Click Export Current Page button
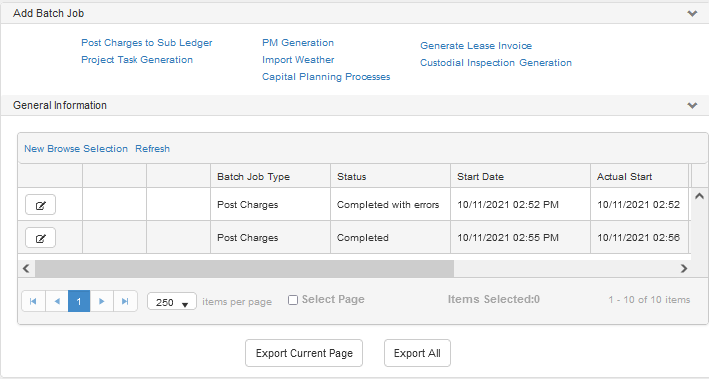 point(304,353)
